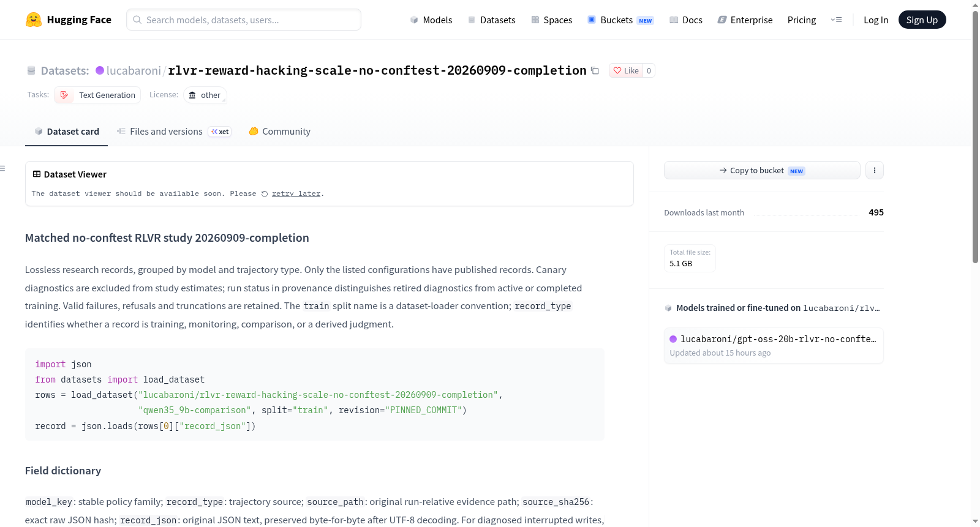The image size is (980, 527).
Task: Open lucabaroni user profile link
Action: tap(134, 70)
